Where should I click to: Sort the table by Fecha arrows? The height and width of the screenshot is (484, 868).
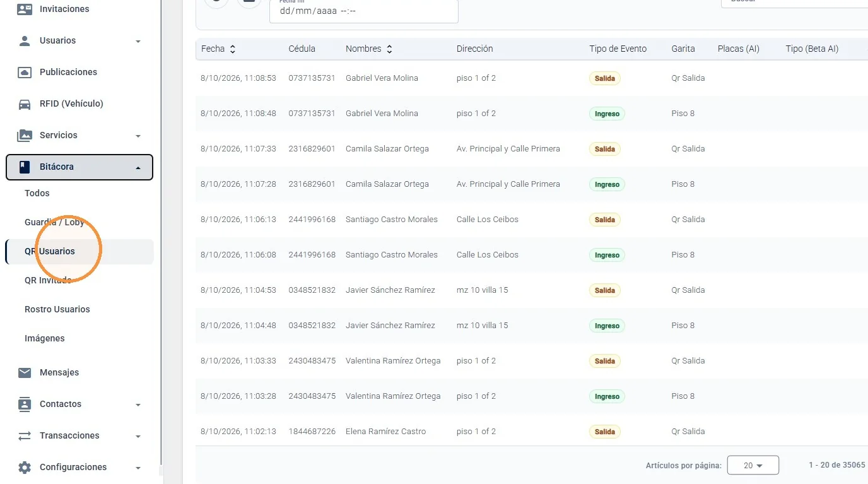point(233,49)
